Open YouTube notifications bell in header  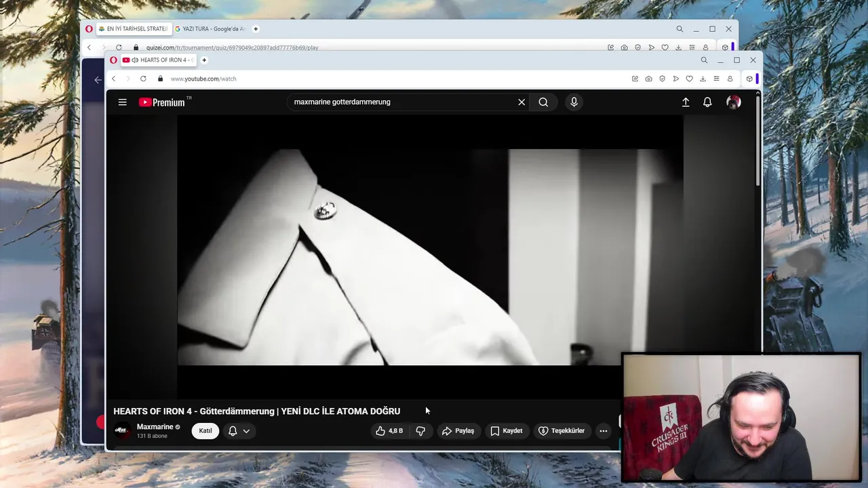(707, 102)
